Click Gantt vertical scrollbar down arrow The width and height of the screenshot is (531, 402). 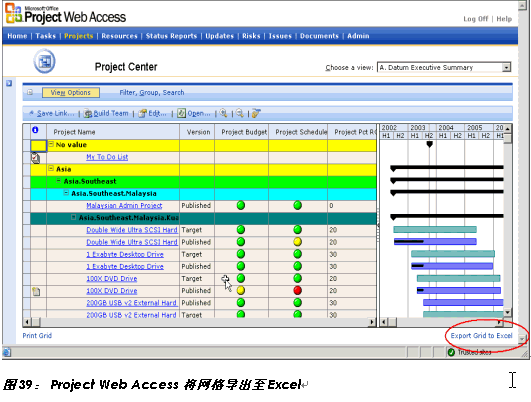pos(507,313)
